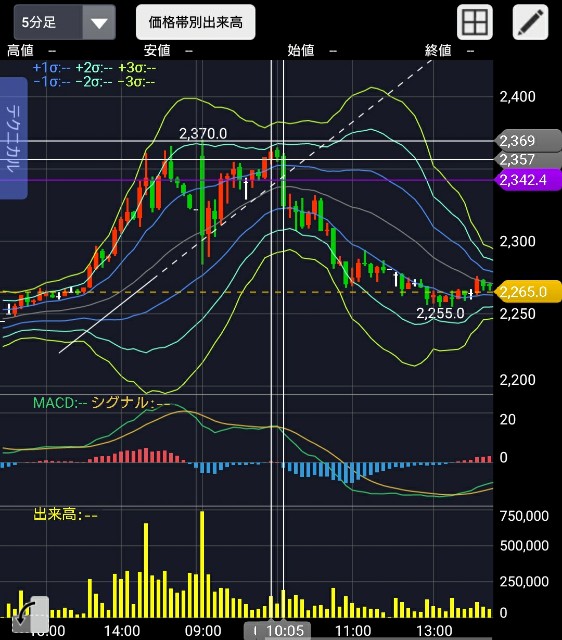
Task: Tap the chart rotate arrow icon at bottom
Action: pos(31,613)
